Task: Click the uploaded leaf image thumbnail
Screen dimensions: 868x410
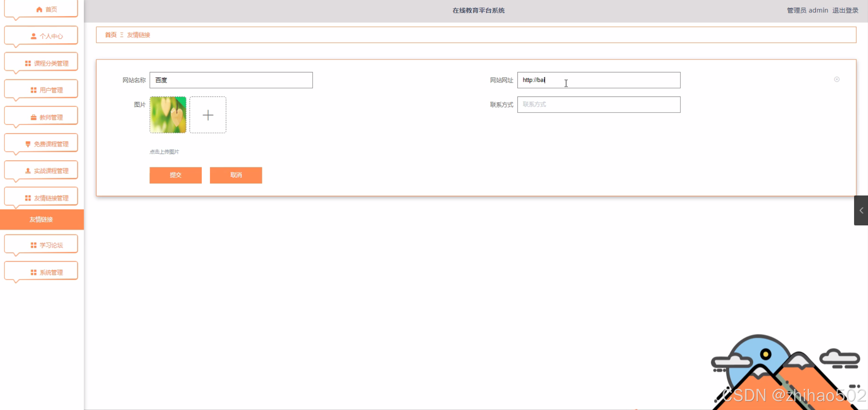Action: coord(168,115)
